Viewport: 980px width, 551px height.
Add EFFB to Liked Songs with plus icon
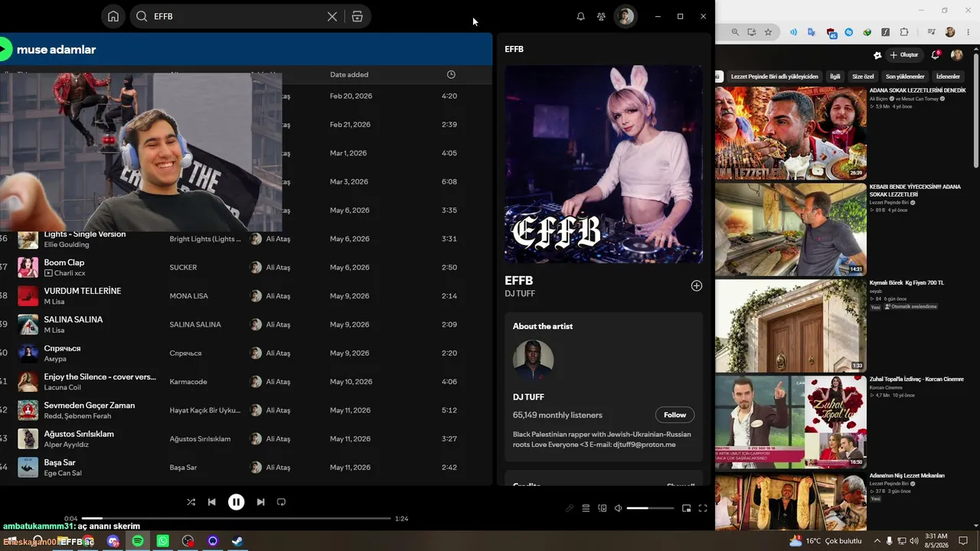coord(697,285)
